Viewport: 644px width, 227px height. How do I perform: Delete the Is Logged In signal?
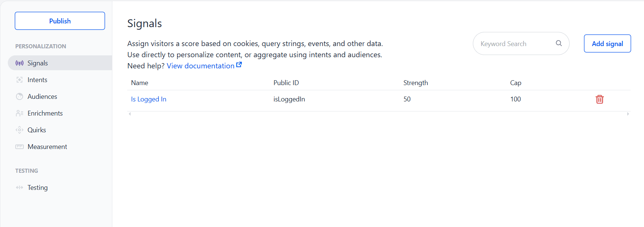pyautogui.click(x=600, y=99)
